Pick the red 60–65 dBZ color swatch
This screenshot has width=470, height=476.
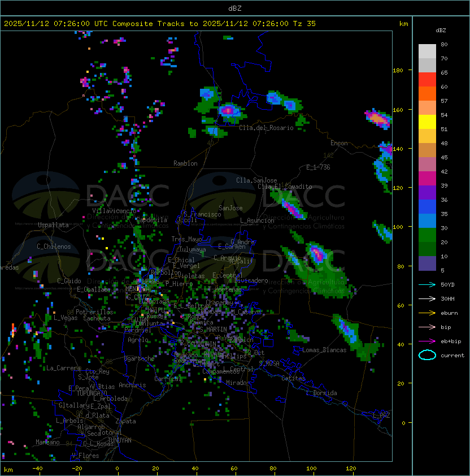[427, 80]
